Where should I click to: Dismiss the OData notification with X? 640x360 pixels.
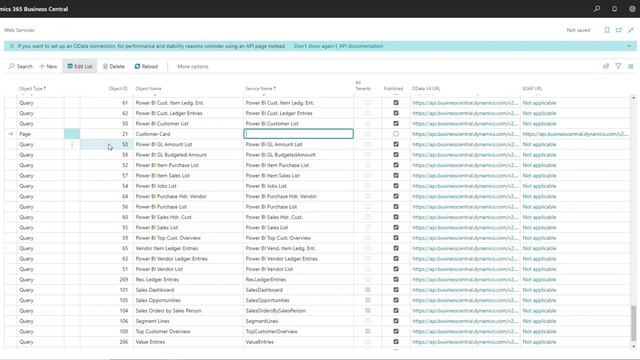11,46
